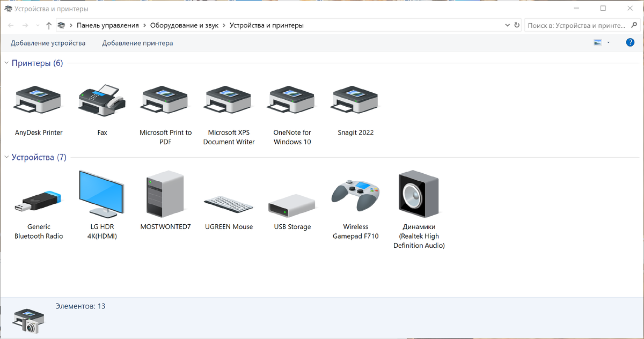
Task: Open address bar history dropdown
Action: 508,25
